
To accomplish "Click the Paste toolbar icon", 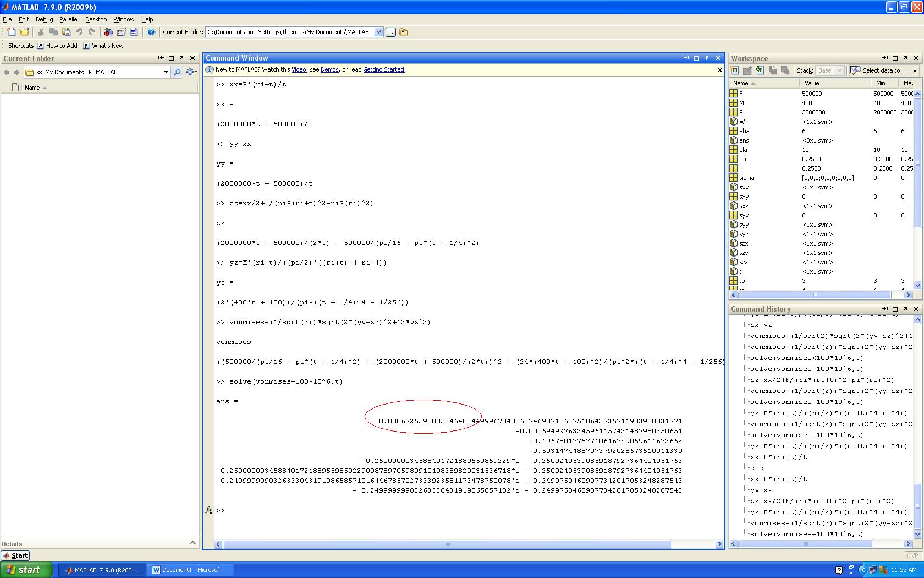I will [66, 32].
